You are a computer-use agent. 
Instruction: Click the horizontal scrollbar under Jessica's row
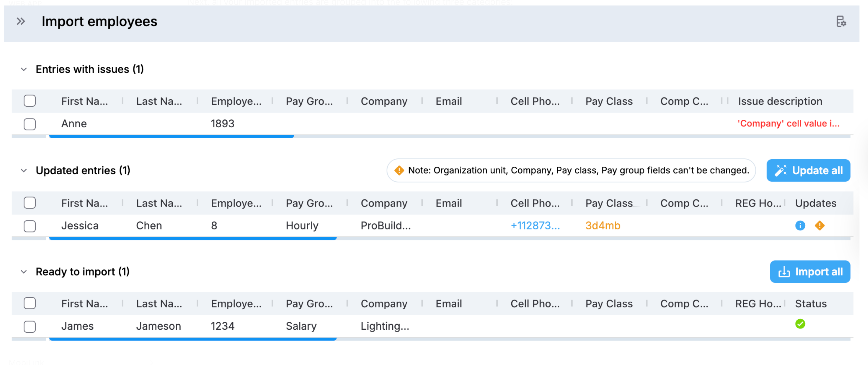pyautogui.click(x=193, y=239)
